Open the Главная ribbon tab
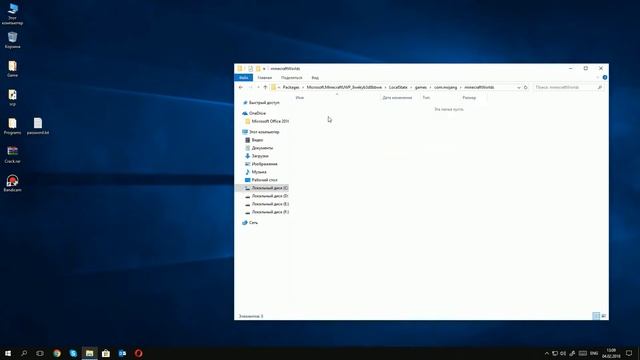The image size is (640, 360). 264,78
